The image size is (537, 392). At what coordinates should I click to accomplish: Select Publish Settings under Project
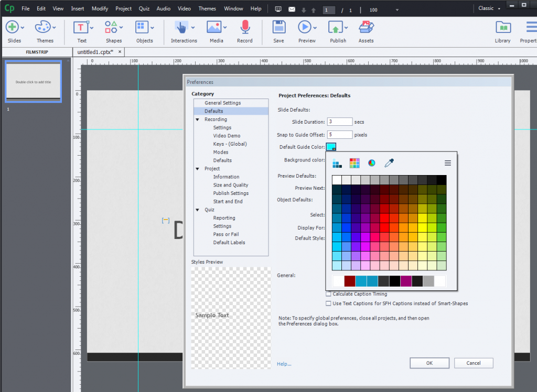point(231,193)
